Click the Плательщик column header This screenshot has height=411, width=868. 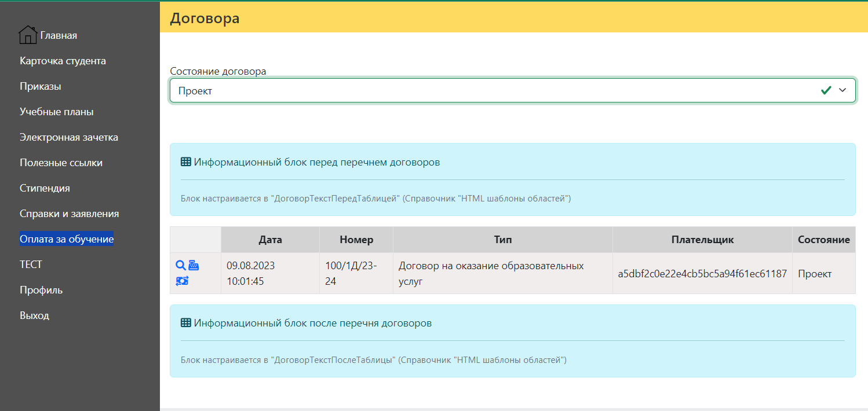702,240
